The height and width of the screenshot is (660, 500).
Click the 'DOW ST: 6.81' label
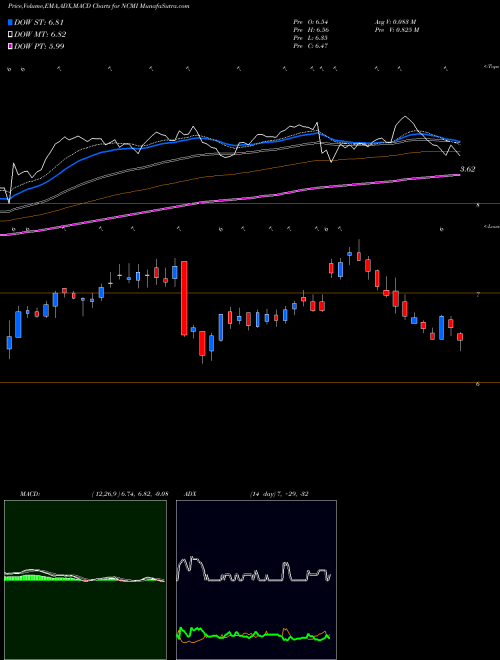(x=39, y=22)
